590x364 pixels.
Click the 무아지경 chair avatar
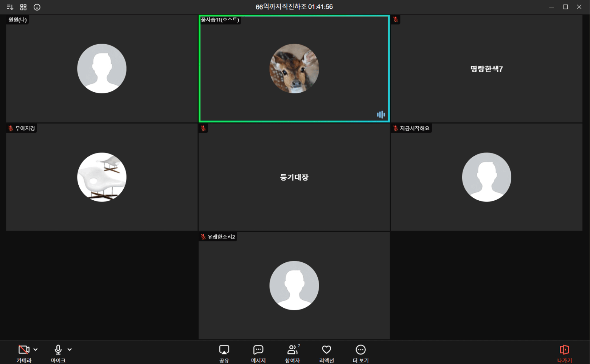(x=102, y=177)
